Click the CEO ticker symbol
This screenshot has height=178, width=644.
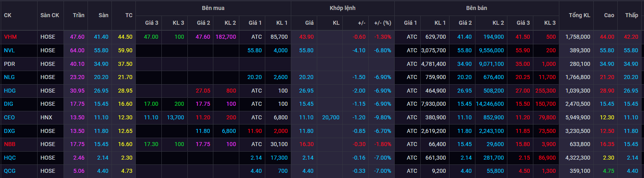click(x=9, y=117)
